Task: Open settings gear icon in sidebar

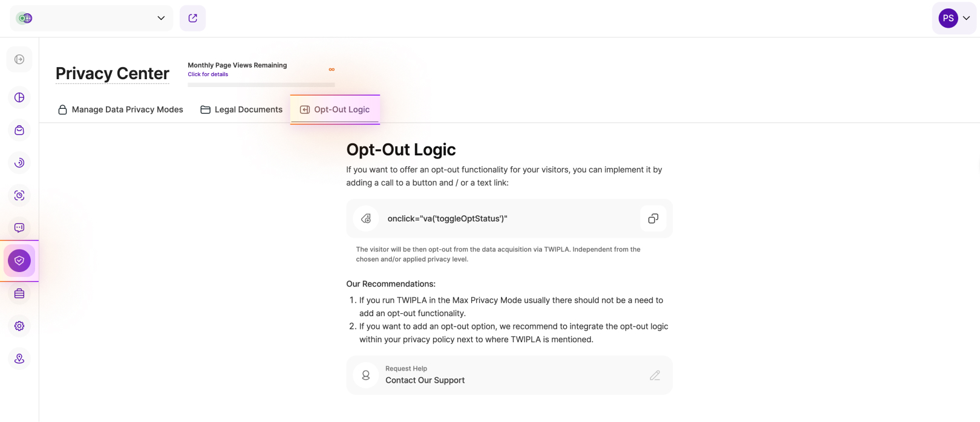Action: (x=19, y=326)
